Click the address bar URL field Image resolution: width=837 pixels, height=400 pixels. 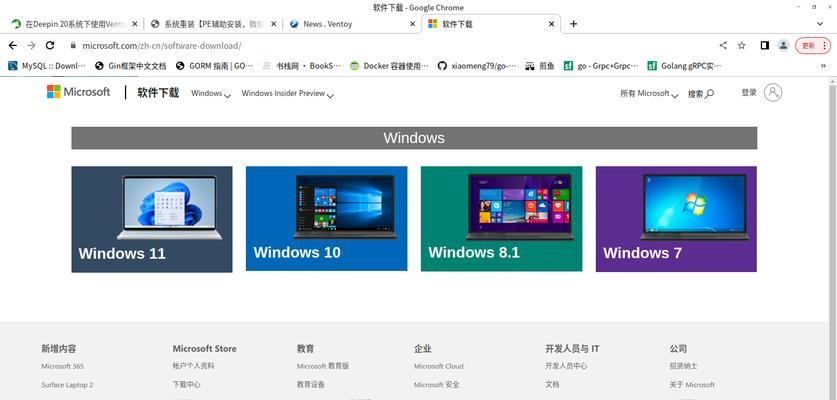pyautogui.click(x=390, y=45)
